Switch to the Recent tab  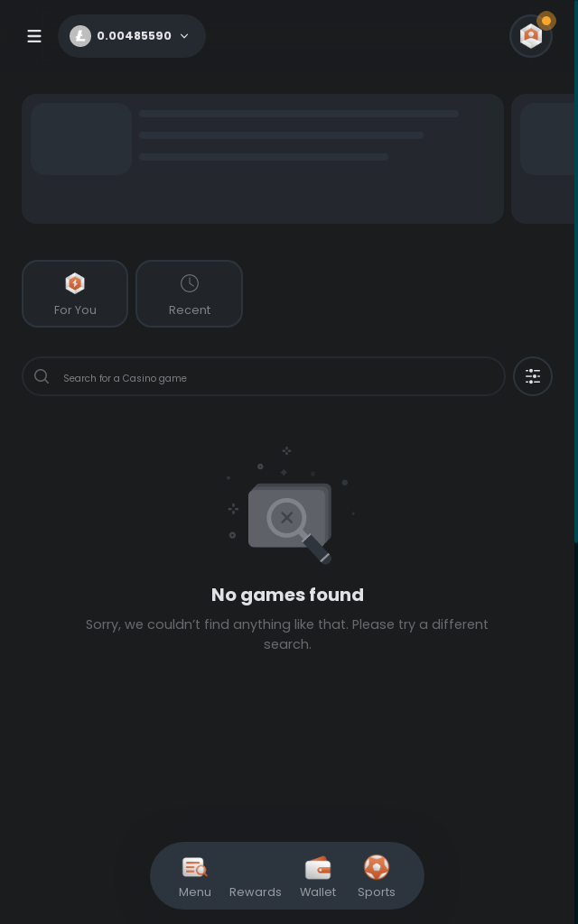(190, 293)
